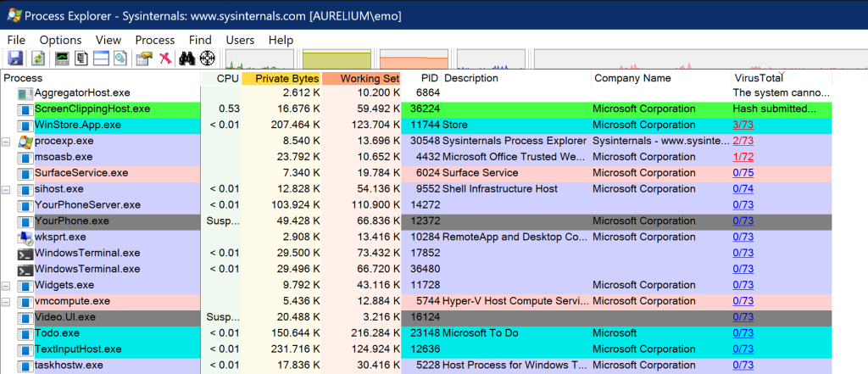
Task: Open System Information monitor icon
Action: 62,58
